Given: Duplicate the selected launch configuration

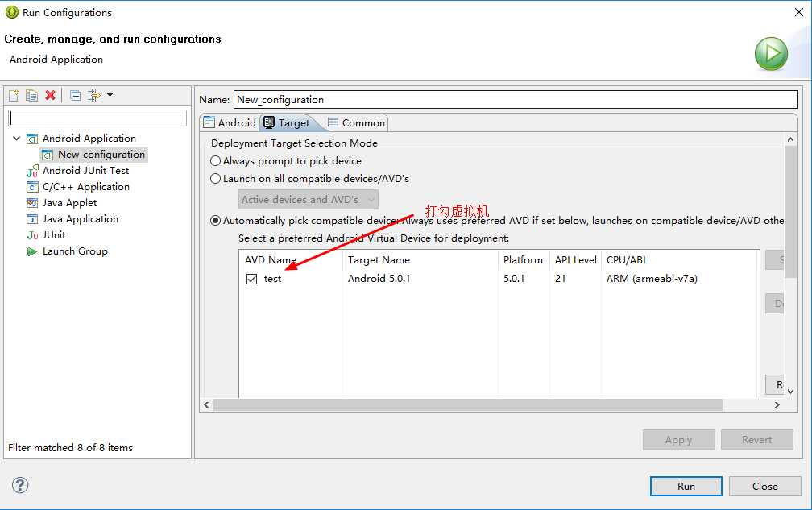Looking at the screenshot, I should pyautogui.click(x=31, y=95).
